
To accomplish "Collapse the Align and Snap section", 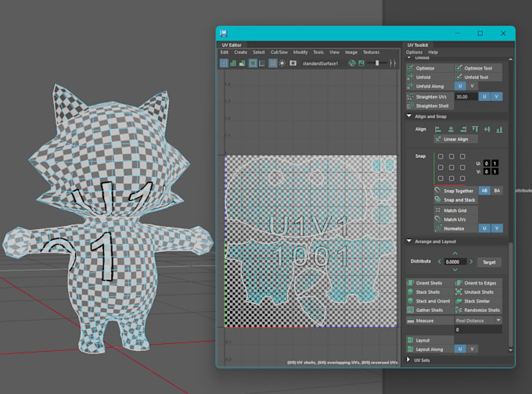I will [409, 116].
